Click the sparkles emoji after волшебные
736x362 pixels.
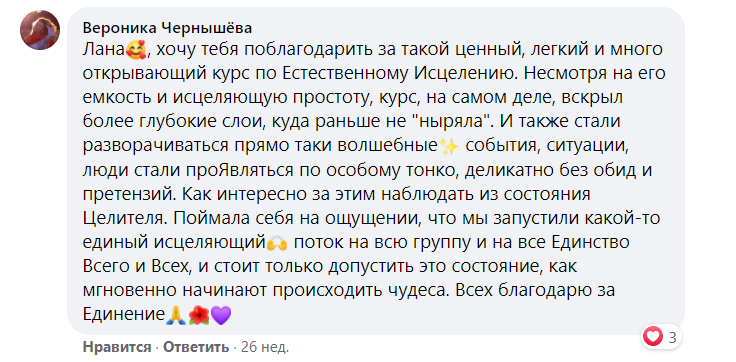[449, 147]
